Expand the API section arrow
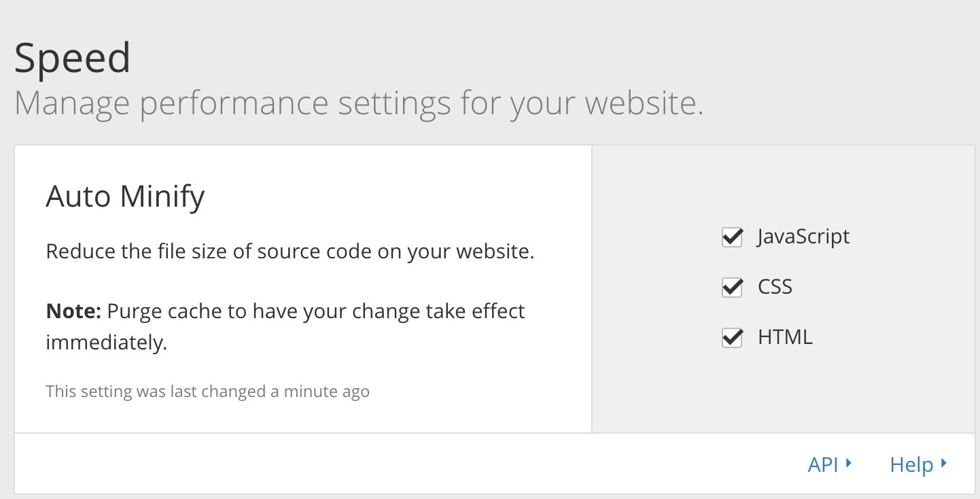 [849, 464]
